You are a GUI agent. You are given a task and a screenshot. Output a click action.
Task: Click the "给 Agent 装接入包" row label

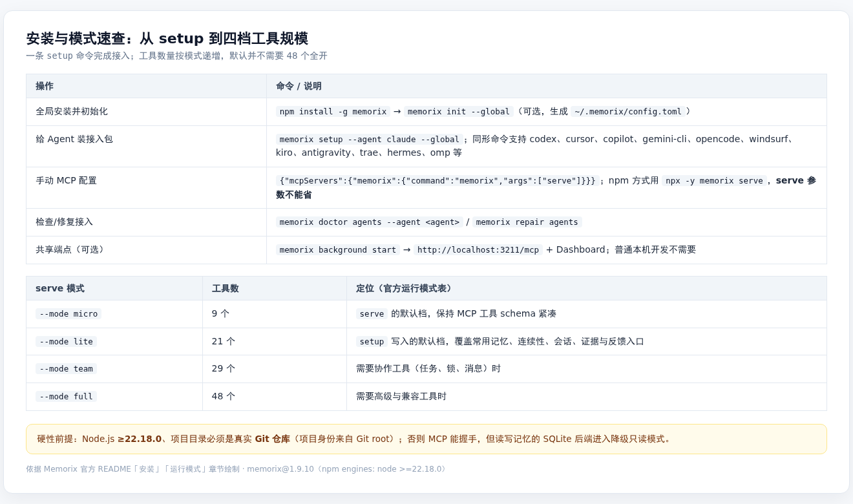pyautogui.click(x=74, y=139)
